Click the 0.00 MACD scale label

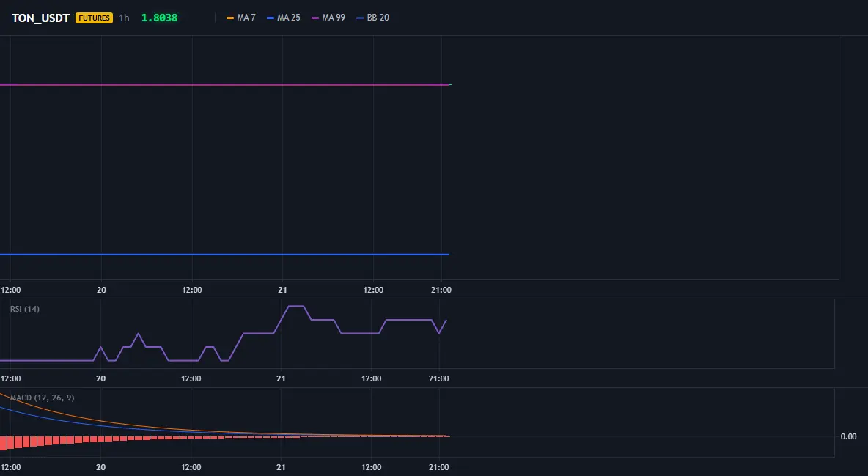(849, 436)
